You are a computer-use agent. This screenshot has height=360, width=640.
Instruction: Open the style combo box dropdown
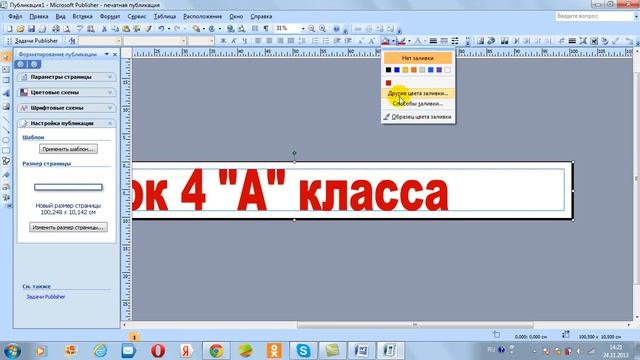click(119, 41)
